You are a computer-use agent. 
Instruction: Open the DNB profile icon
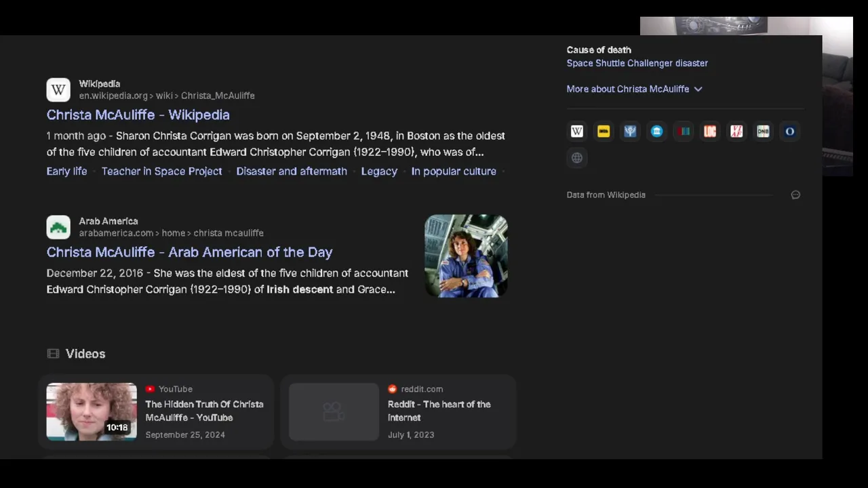pyautogui.click(x=763, y=131)
